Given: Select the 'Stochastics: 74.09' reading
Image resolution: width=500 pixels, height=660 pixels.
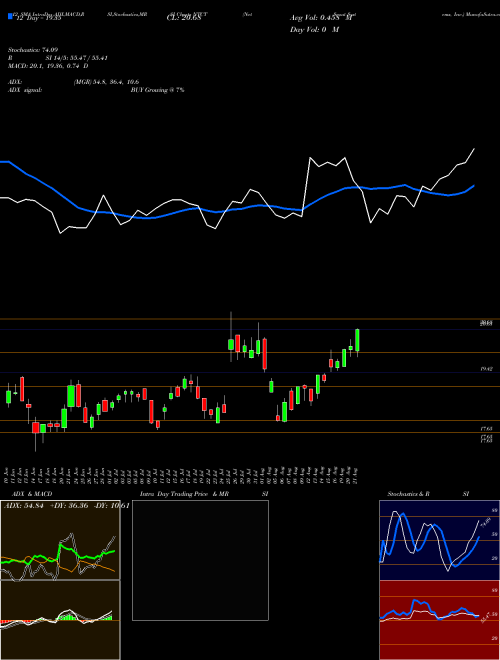Looking at the screenshot, I should point(35,50).
